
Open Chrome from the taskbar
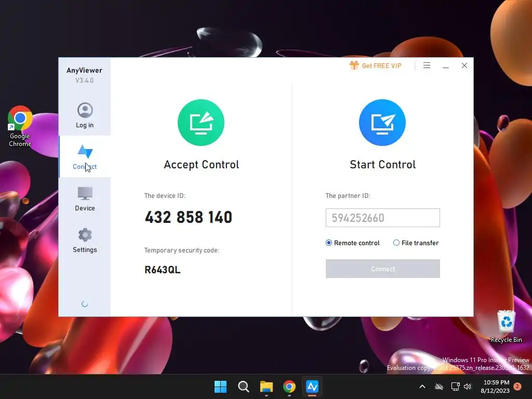tap(289, 387)
